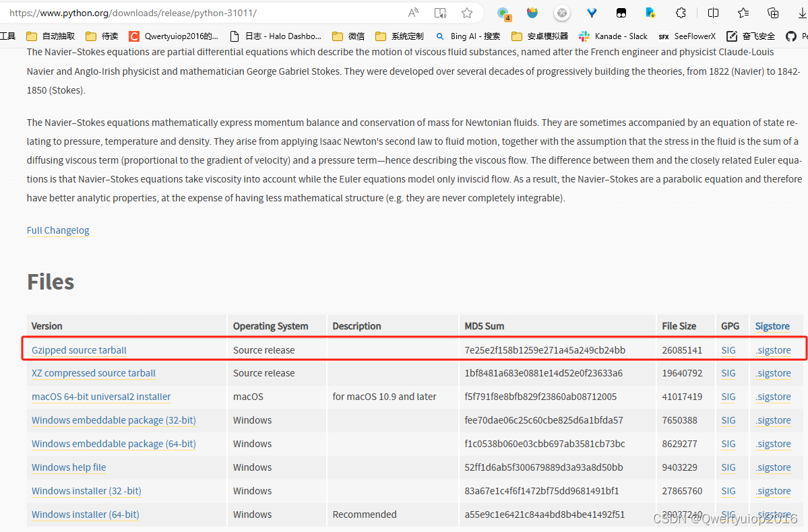Click the extension icon showing badge 4

[x=503, y=12]
